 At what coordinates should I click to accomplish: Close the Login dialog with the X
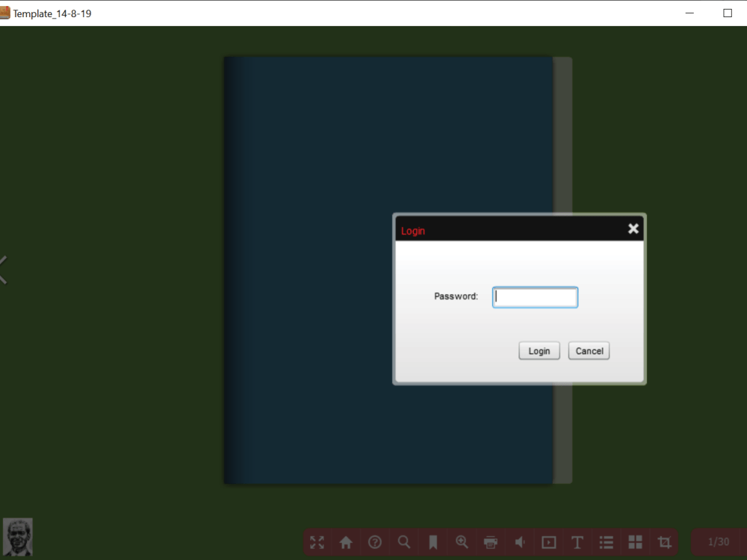[x=633, y=229]
